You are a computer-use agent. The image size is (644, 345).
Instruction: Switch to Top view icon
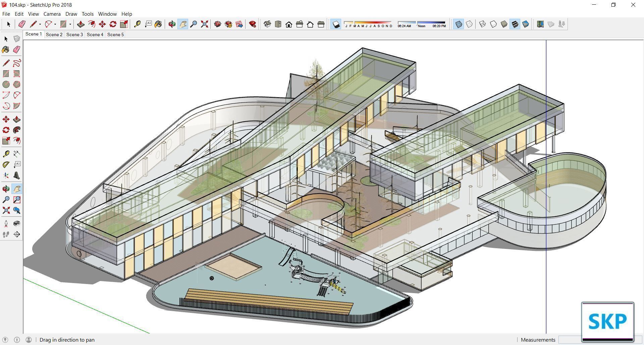(x=278, y=24)
